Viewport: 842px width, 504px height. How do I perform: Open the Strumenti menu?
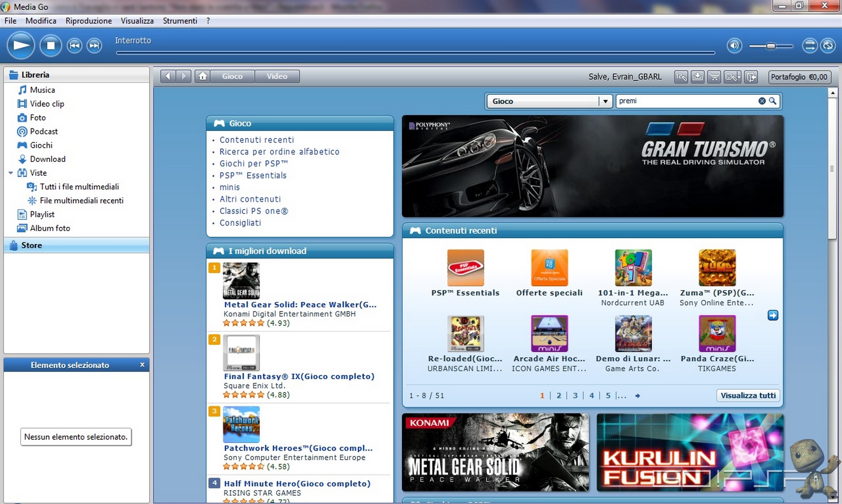click(180, 21)
